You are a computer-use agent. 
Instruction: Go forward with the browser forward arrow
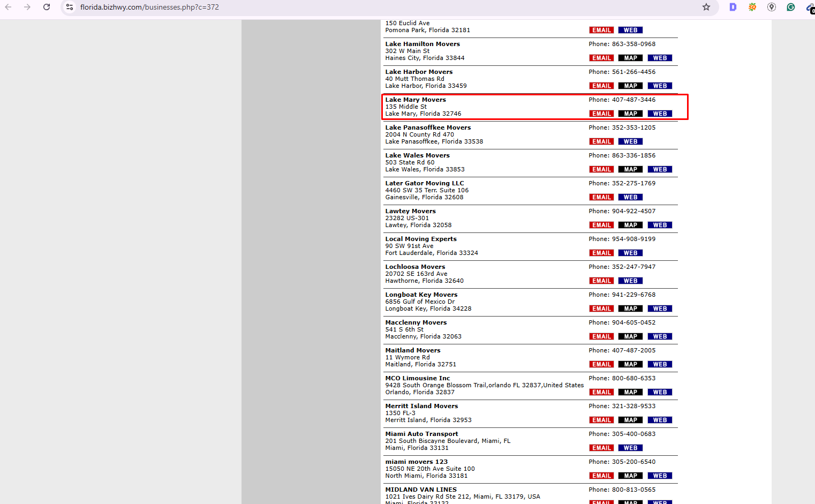[x=27, y=7]
